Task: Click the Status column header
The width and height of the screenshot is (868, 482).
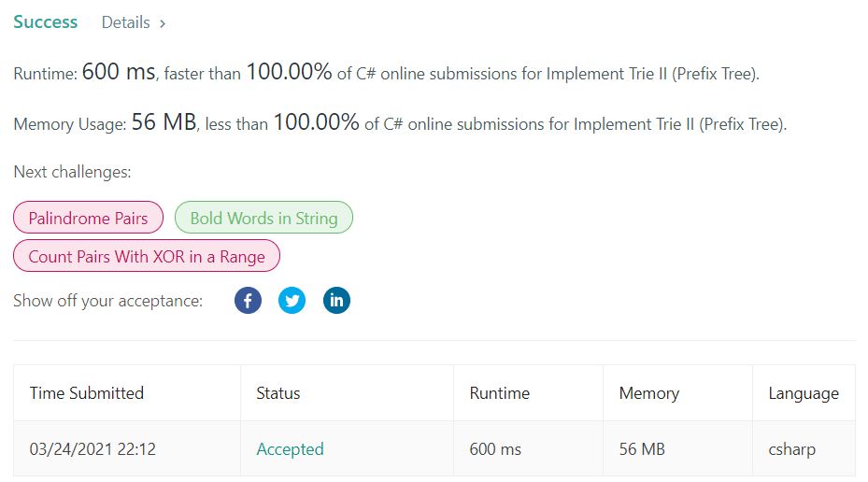Action: 277,393
